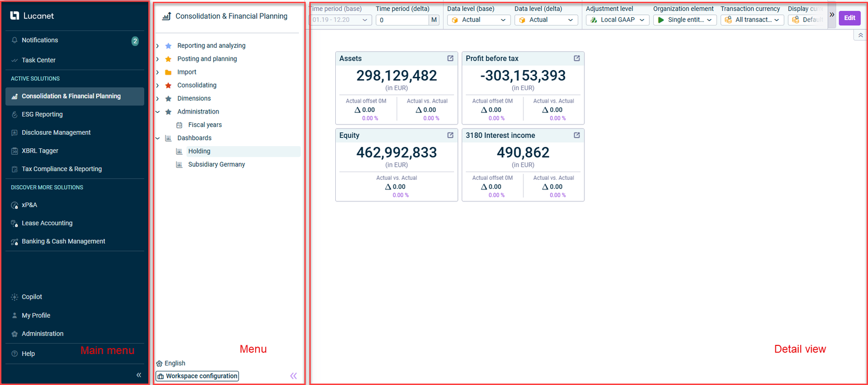The width and height of the screenshot is (868, 385).
Task: Show more toolbar options via double arrow
Action: tap(832, 15)
